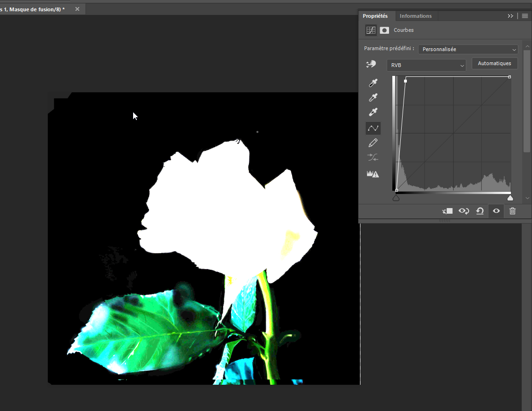Open the layer mask properties view
Screen dimensions: 532x411
[x=384, y=30]
